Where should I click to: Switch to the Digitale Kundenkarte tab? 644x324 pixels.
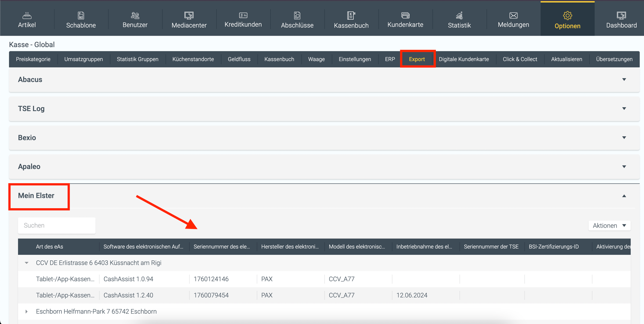tap(464, 59)
